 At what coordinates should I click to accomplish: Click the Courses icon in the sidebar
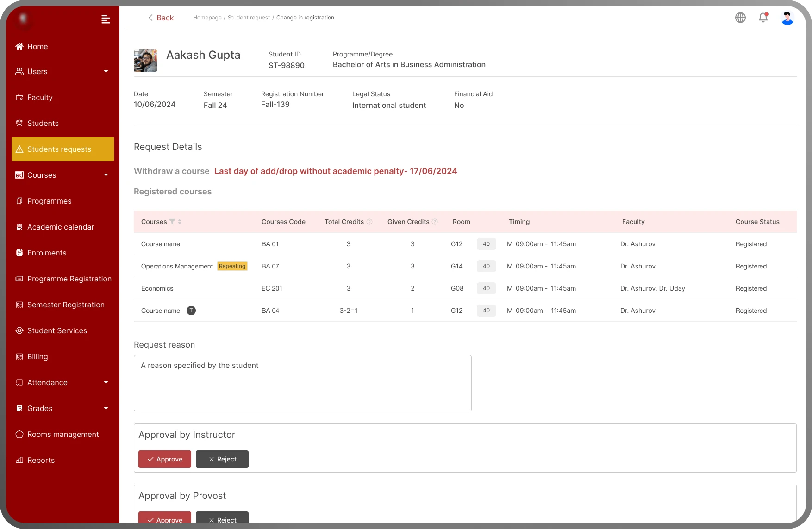[19, 175]
